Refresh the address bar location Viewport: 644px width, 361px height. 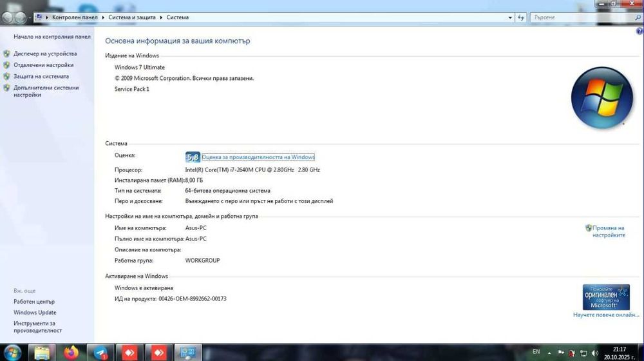[521, 17]
